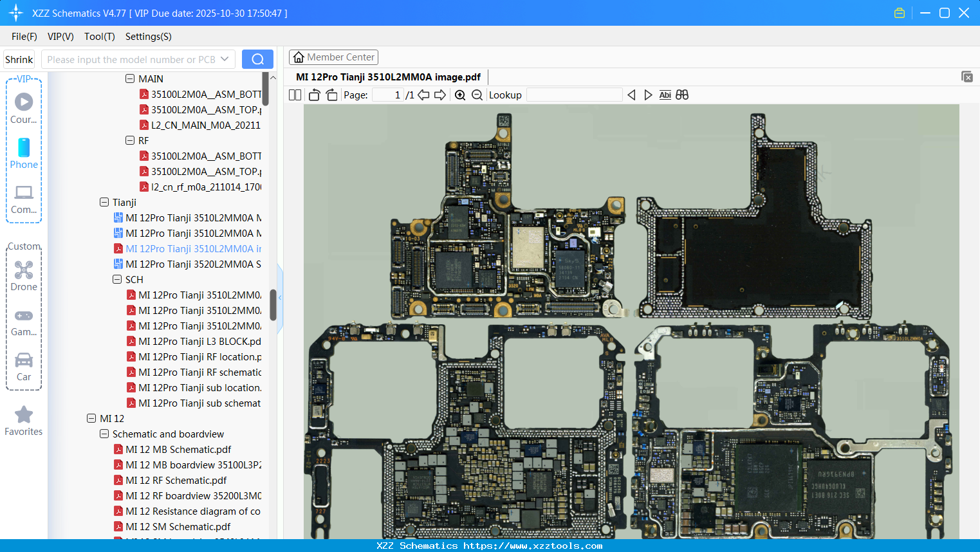This screenshot has height=552, width=980.
Task: Collapse the SCH folder node
Action: coord(117,279)
